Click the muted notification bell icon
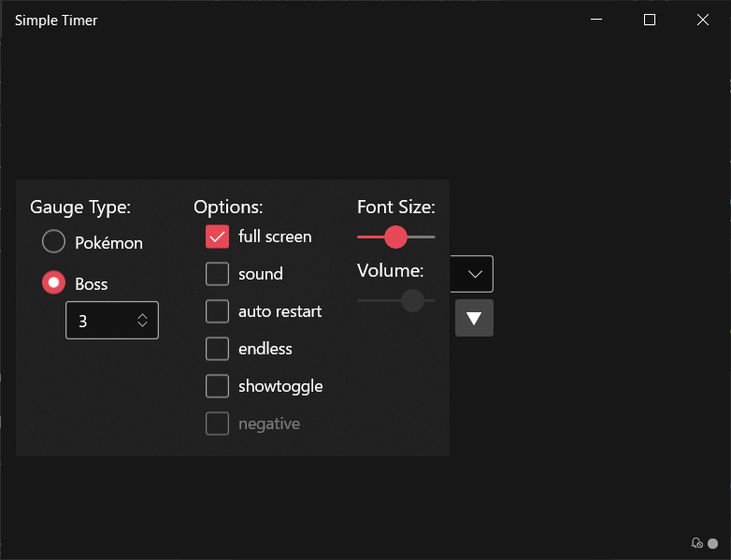Image resolution: width=731 pixels, height=560 pixels. (x=696, y=542)
